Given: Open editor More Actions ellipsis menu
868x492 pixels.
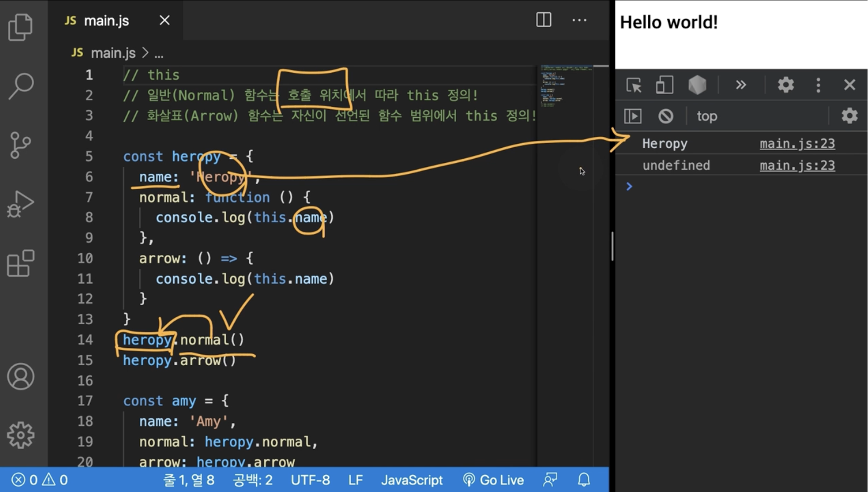Looking at the screenshot, I should (579, 20).
